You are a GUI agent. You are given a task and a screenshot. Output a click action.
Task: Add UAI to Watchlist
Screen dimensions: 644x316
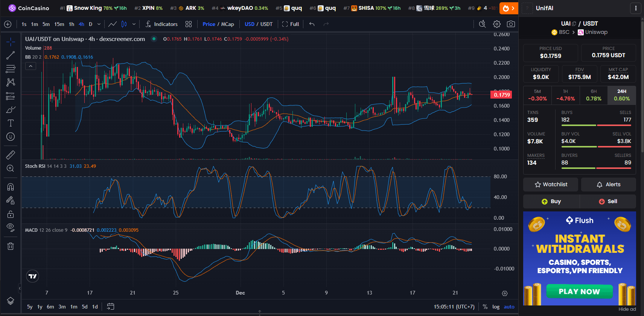551,184
